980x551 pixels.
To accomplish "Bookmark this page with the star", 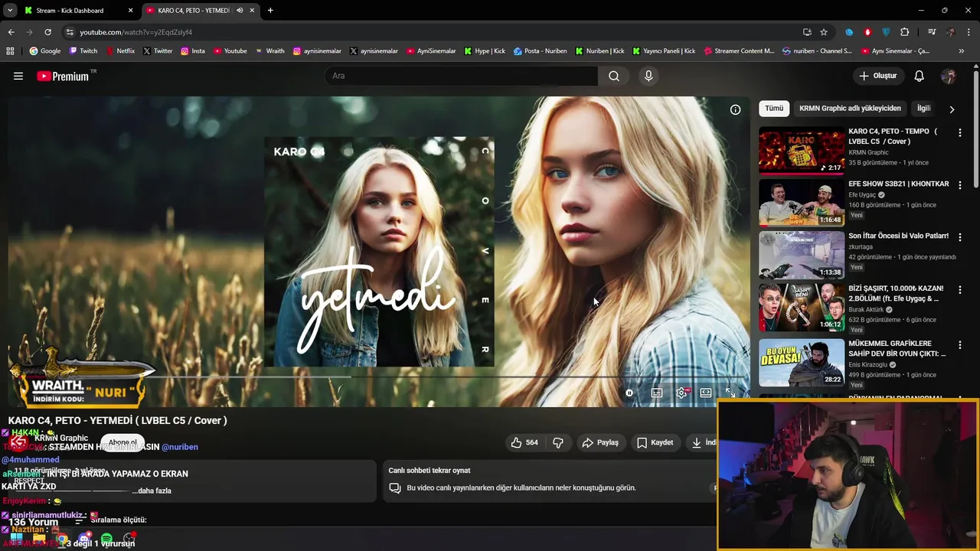I will tap(824, 32).
